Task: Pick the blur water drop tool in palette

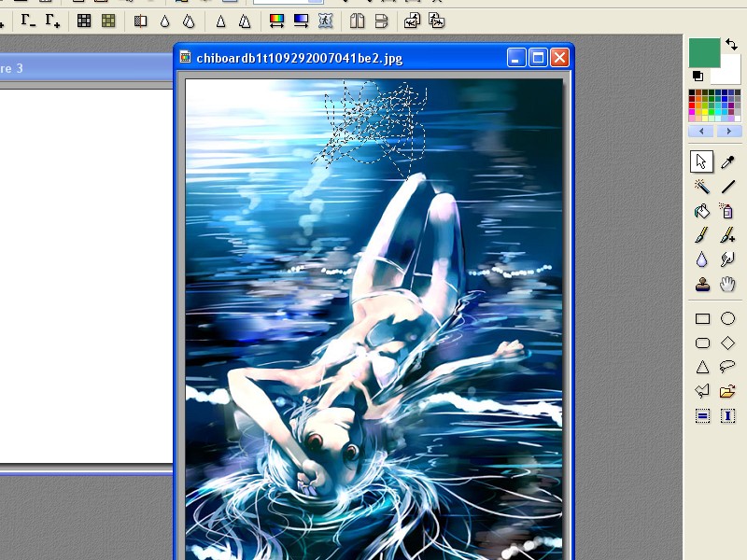Action: click(x=702, y=260)
